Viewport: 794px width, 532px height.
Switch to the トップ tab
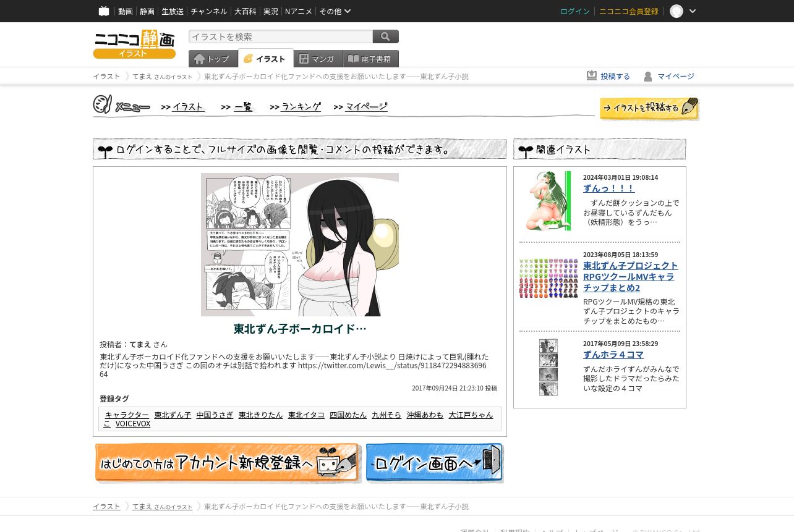(x=213, y=59)
